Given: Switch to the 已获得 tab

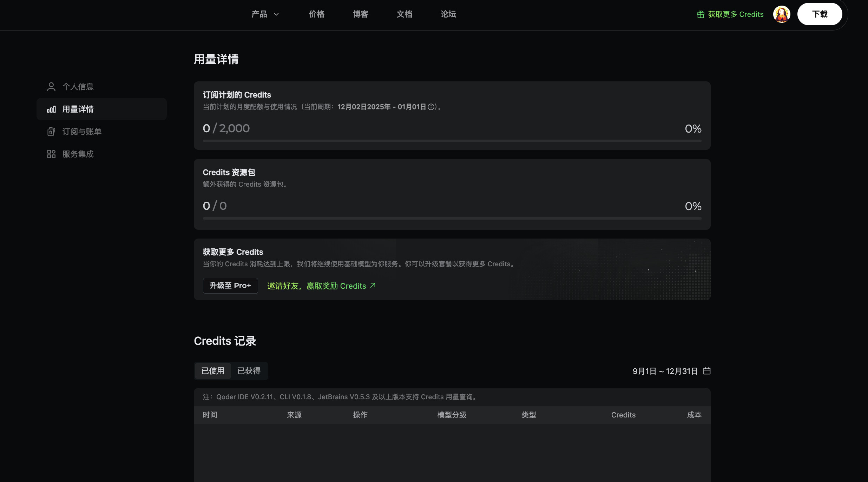Looking at the screenshot, I should (x=249, y=371).
